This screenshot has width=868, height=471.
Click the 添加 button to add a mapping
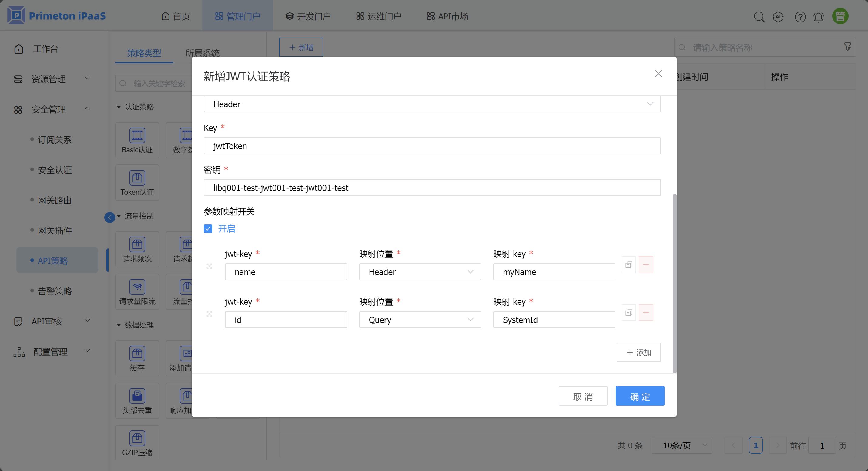point(638,353)
